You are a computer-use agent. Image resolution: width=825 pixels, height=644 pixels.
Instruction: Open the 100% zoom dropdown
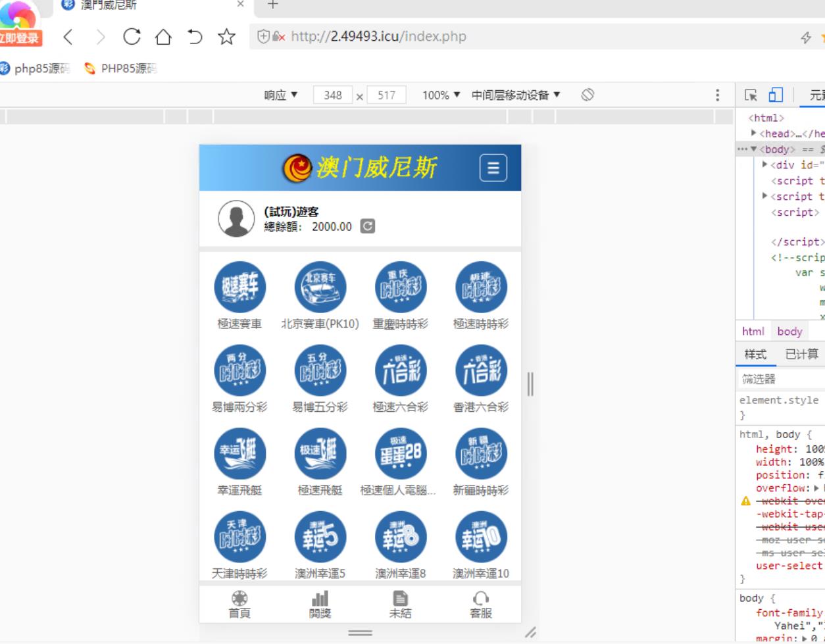[x=441, y=95]
